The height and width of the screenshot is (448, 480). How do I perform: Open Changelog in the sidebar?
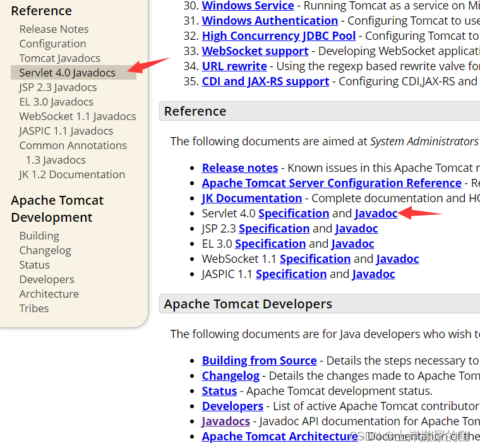click(45, 250)
